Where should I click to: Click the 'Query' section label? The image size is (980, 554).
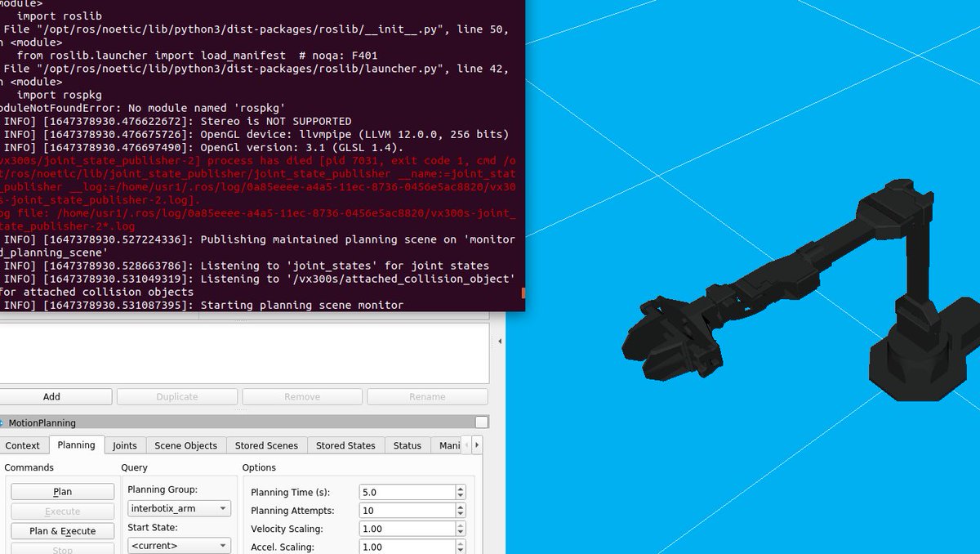tap(134, 467)
